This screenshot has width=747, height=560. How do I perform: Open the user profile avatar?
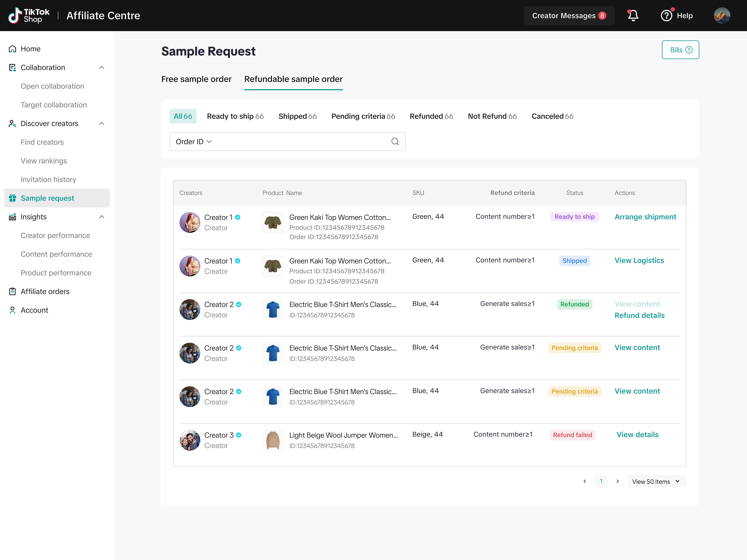point(722,16)
